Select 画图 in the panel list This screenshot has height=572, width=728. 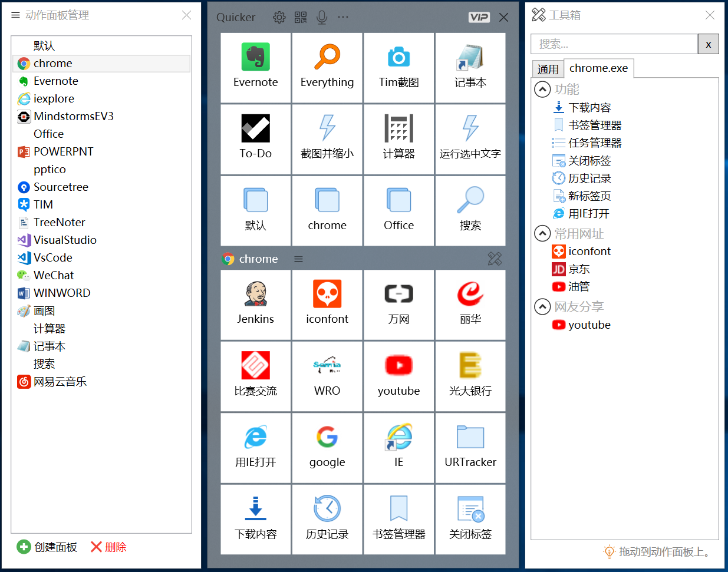tap(101, 311)
